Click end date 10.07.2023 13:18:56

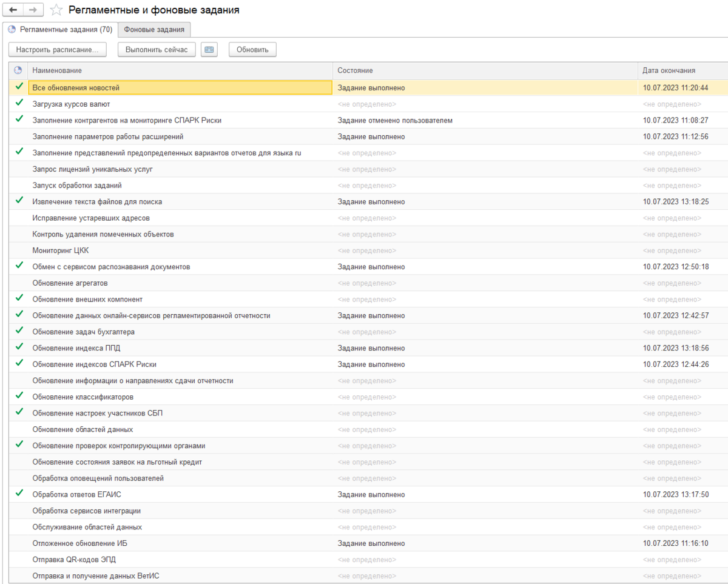tap(676, 348)
